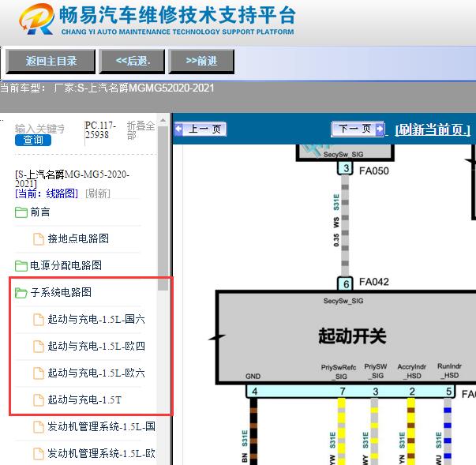Expand 前言 folder
This screenshot has width=476, height=465.
click(39, 212)
